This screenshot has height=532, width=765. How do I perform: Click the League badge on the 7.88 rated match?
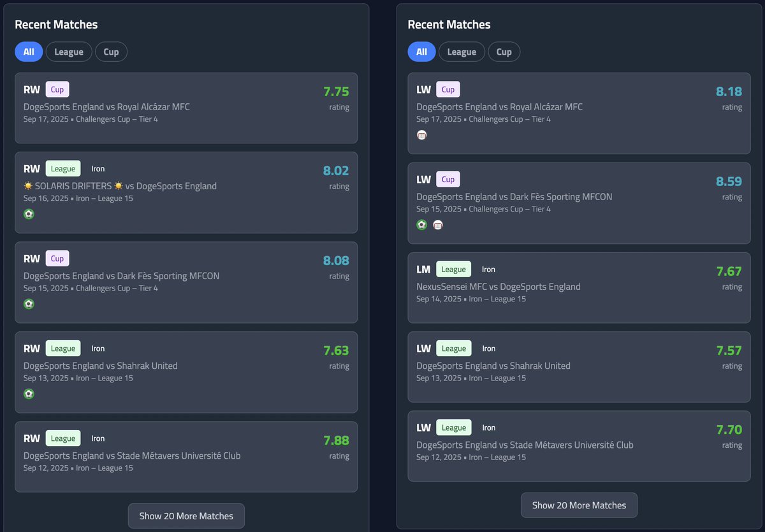tap(63, 438)
